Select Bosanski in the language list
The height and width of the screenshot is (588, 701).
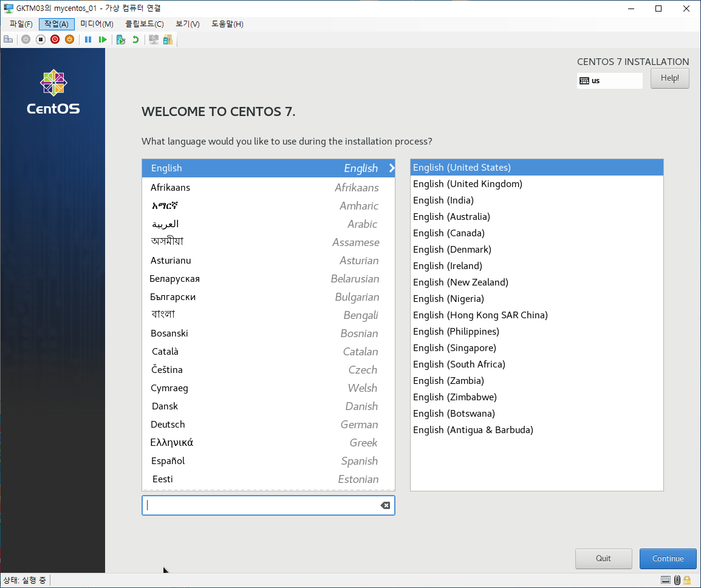(268, 333)
